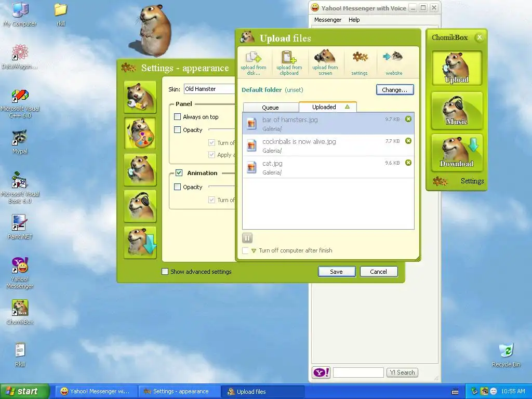
Task: Open Music section in ChomikBox panel
Action: pos(457,111)
